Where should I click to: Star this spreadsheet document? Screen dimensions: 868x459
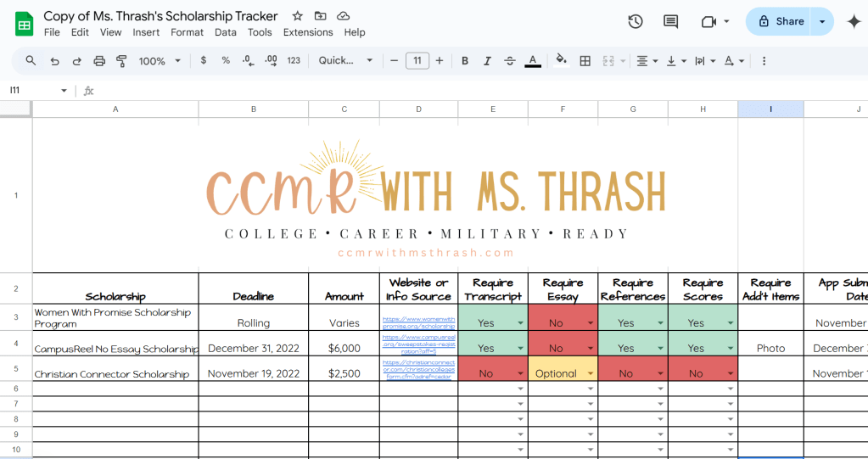click(297, 16)
